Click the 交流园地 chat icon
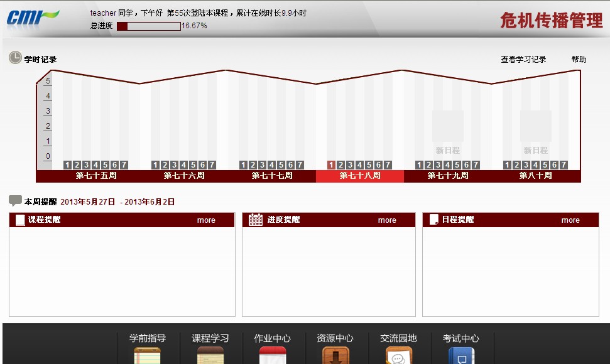 point(398,356)
